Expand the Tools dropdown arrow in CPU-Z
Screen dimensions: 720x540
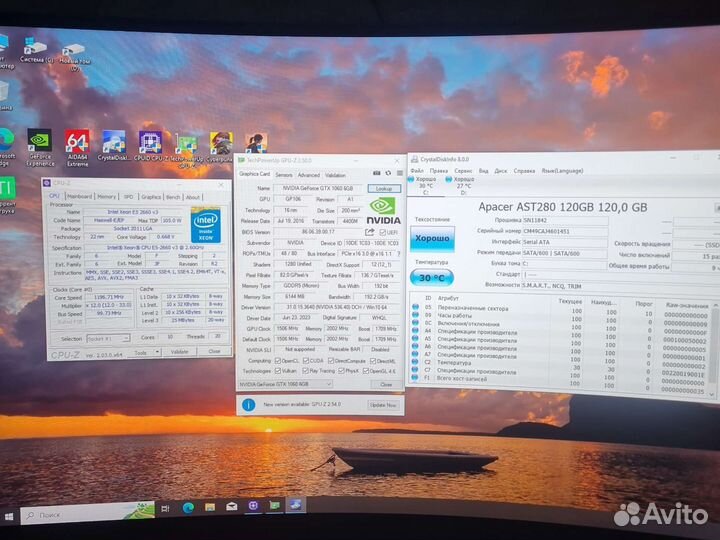pyautogui.click(x=158, y=352)
